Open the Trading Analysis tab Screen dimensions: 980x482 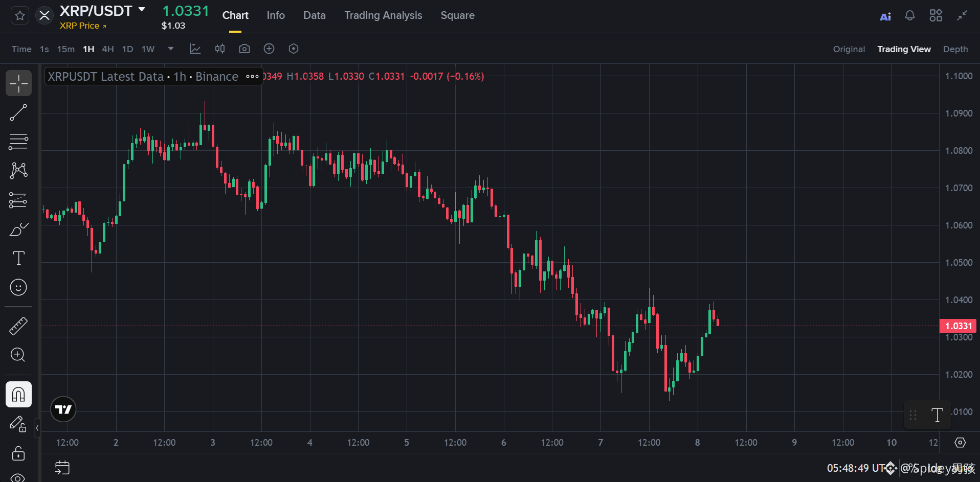(383, 16)
